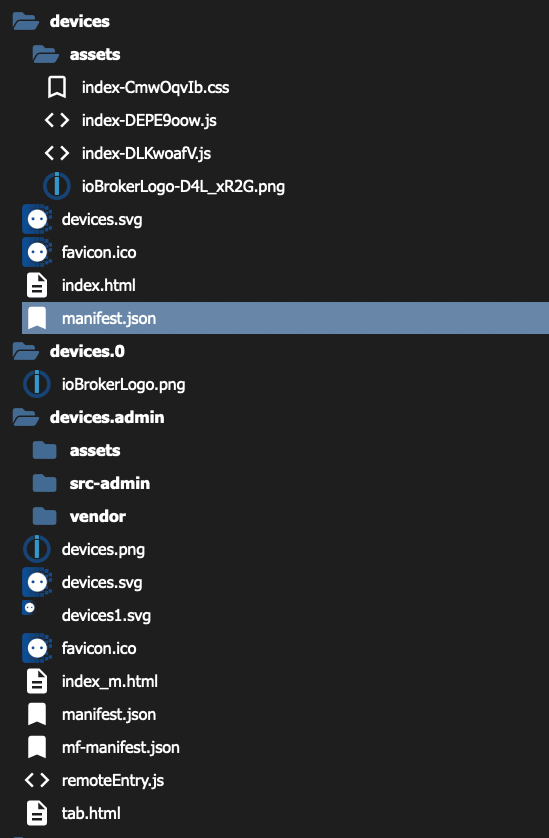
Task: Collapse the devices root folder
Action: (x=26, y=21)
